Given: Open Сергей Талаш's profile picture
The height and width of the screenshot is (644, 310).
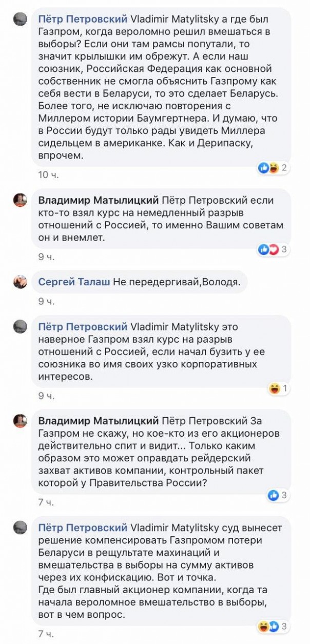Looking at the screenshot, I should [20, 282].
